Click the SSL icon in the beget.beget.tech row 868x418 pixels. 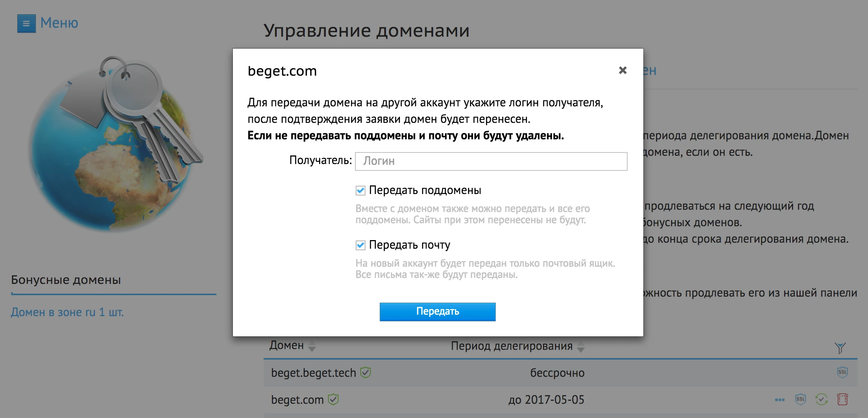tap(842, 373)
